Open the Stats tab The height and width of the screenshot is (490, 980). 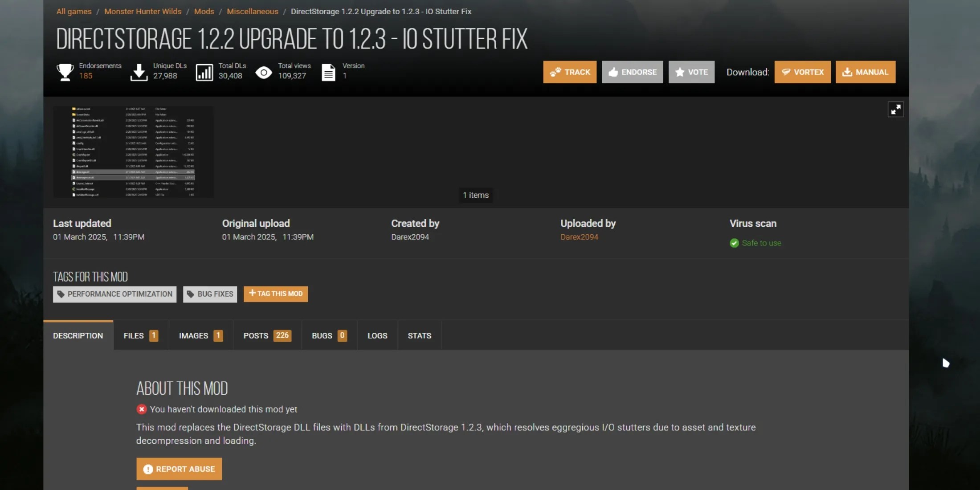point(419,336)
